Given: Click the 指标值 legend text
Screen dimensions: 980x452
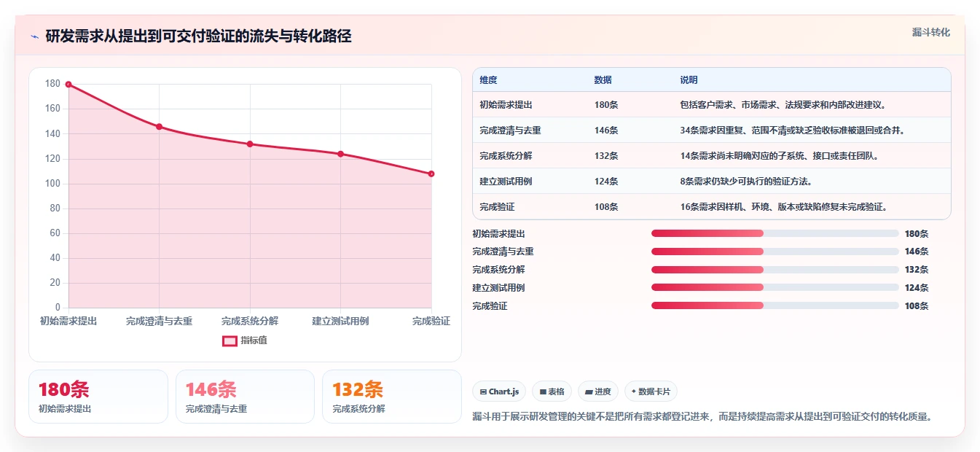Looking at the screenshot, I should 254,340.
